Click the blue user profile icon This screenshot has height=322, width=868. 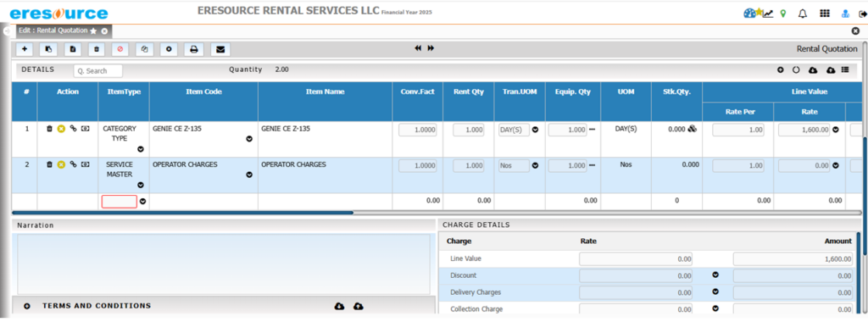pos(845,14)
